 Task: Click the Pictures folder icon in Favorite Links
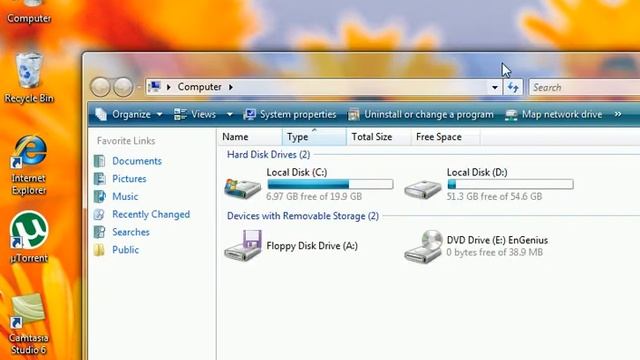(99, 179)
